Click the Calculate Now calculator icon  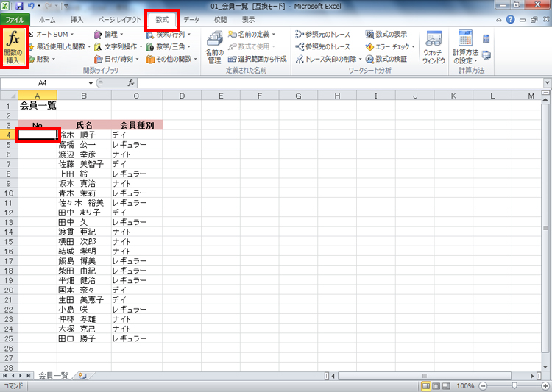point(486,38)
